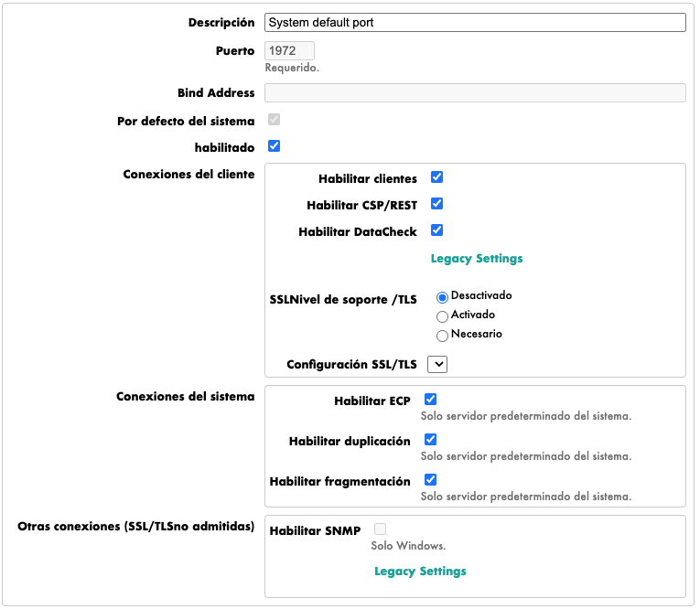This screenshot has width=700, height=609.
Task: Toggle the Habilitar fragmentación checkbox
Action: pos(430,480)
